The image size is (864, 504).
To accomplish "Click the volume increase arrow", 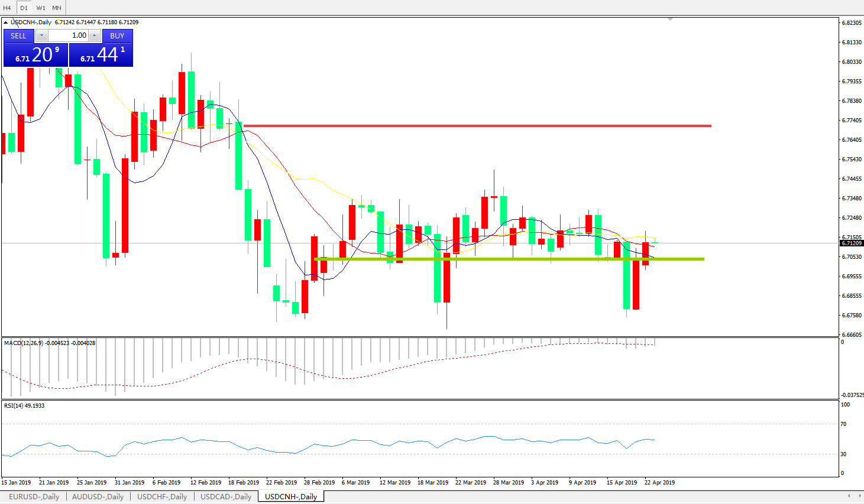I will [94, 35].
